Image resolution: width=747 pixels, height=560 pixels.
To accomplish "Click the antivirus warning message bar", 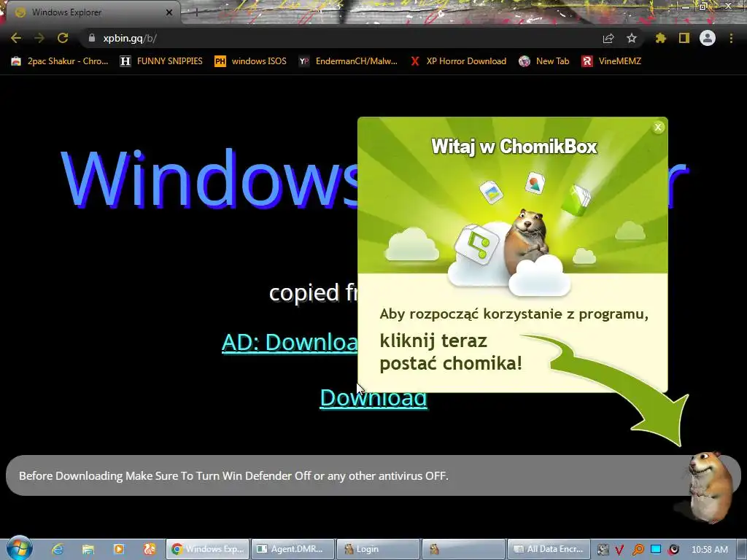I will [373, 475].
